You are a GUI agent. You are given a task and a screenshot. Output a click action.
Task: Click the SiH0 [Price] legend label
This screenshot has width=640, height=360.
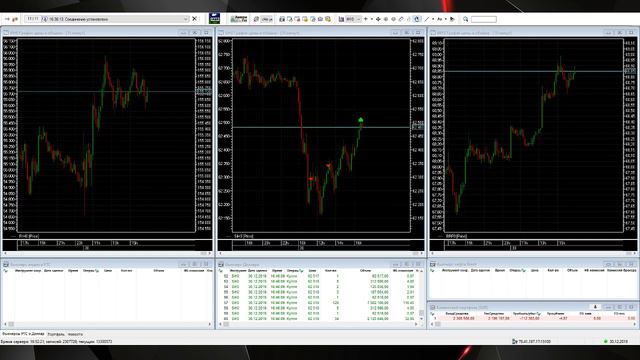pos(244,236)
